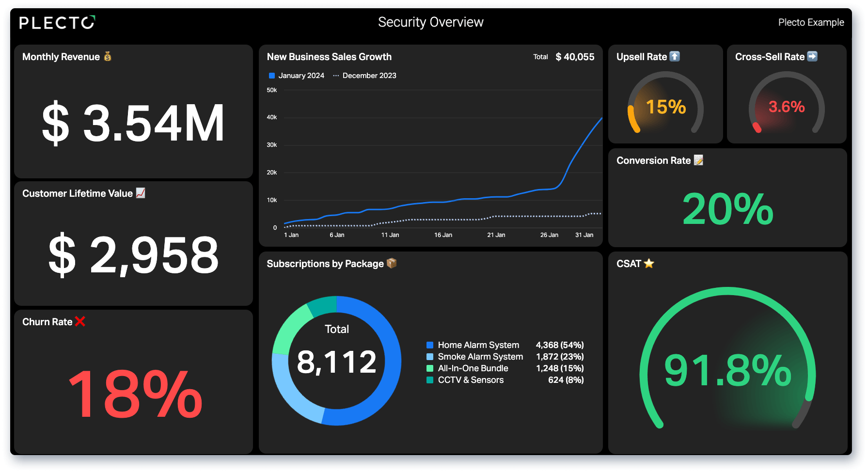Click the Plecto Example label
The width and height of the screenshot is (868, 473).
(x=811, y=22)
